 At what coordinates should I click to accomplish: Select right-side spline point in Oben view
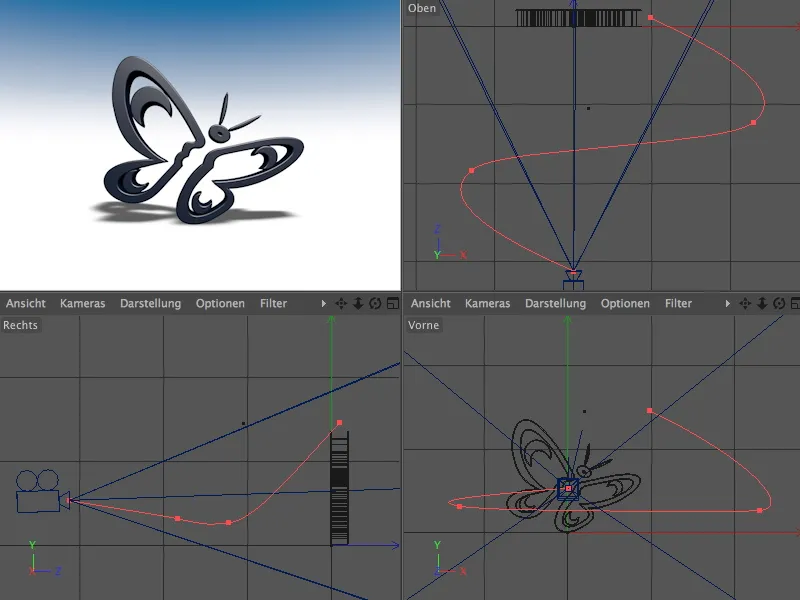tap(754, 122)
